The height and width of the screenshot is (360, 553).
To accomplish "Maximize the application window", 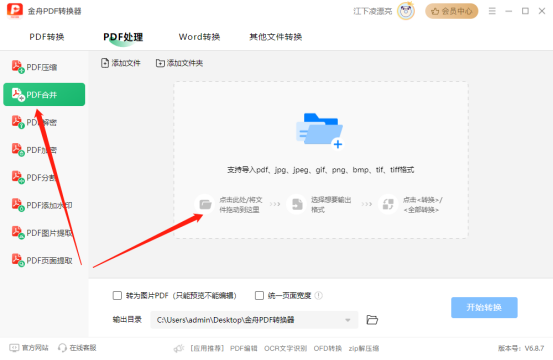I will click(525, 11).
